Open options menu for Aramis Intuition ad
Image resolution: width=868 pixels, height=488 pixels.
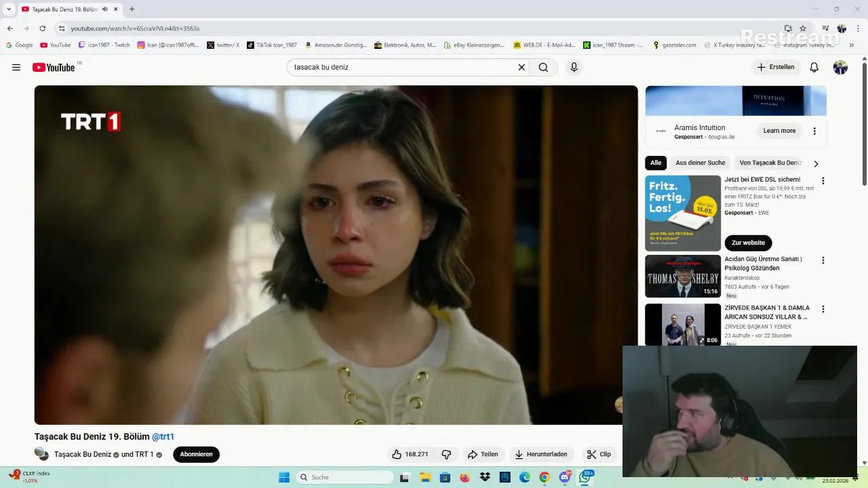[x=814, y=131]
